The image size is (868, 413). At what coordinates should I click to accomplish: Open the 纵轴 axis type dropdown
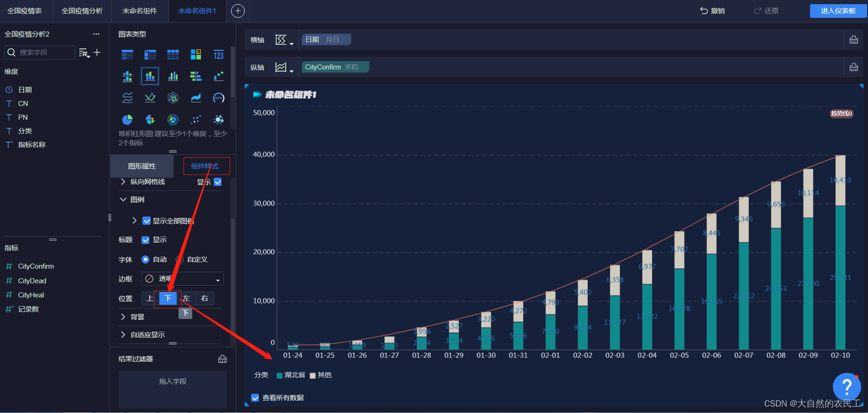(284, 68)
